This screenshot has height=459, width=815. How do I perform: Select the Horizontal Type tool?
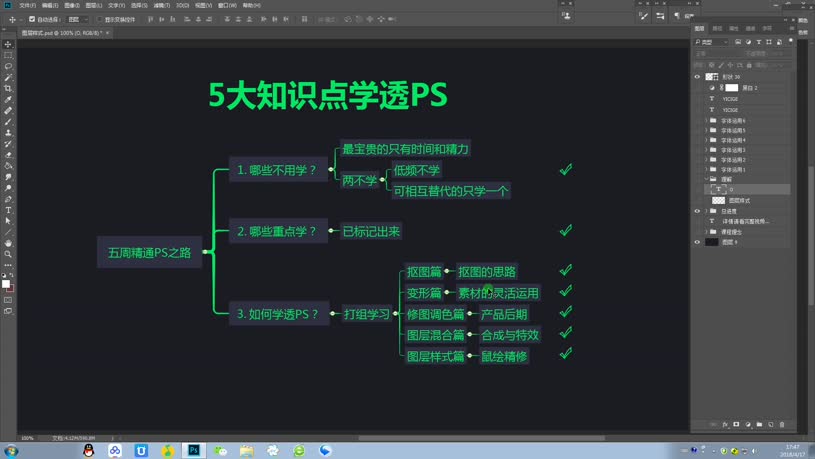pos(8,210)
